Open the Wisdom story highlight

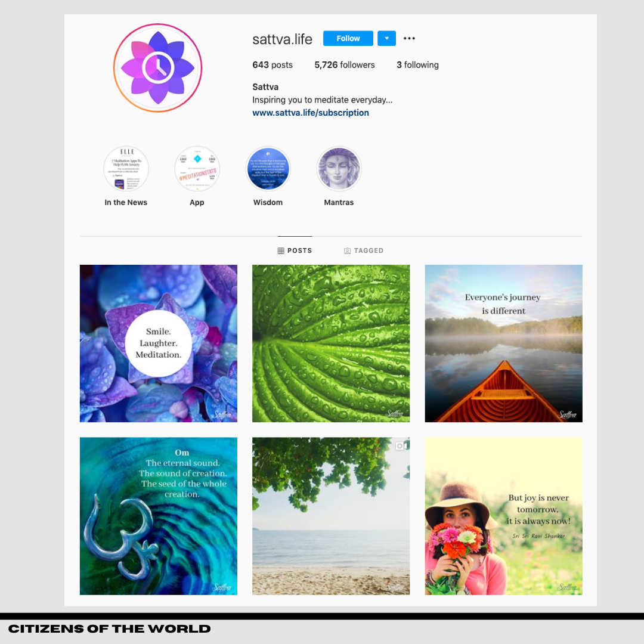click(268, 168)
